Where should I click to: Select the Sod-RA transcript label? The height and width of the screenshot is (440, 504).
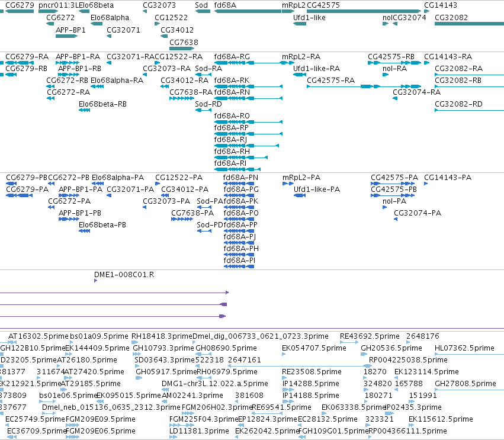[208, 69]
